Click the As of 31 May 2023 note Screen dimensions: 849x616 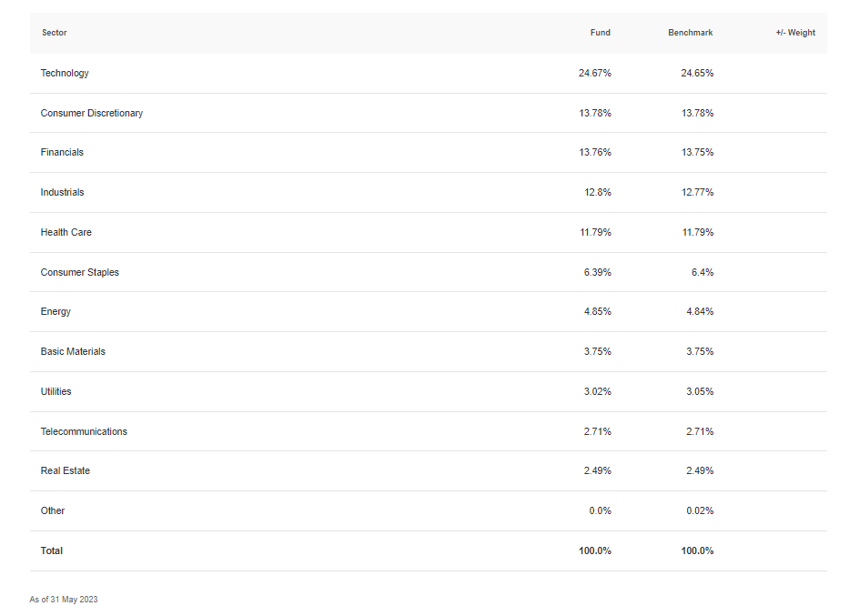[64, 600]
